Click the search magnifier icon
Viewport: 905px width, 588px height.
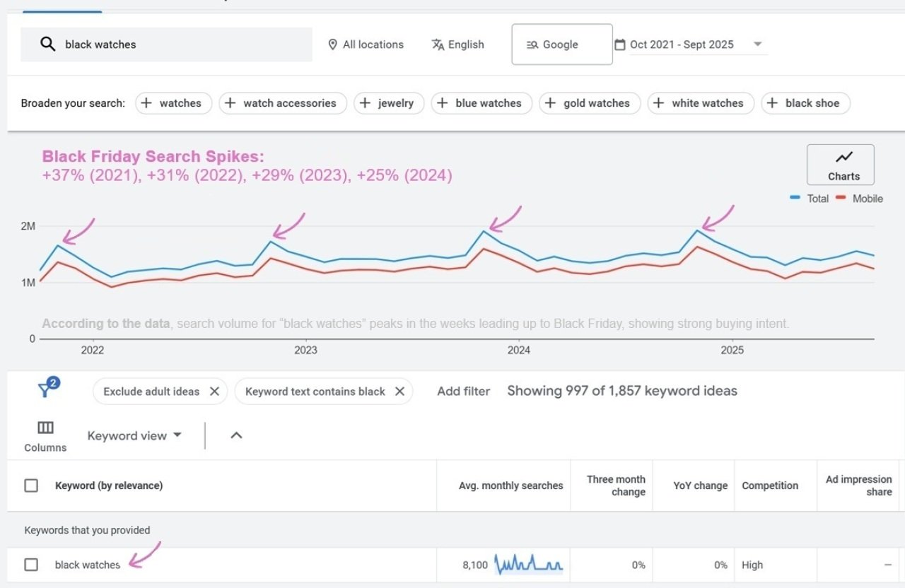tap(47, 44)
